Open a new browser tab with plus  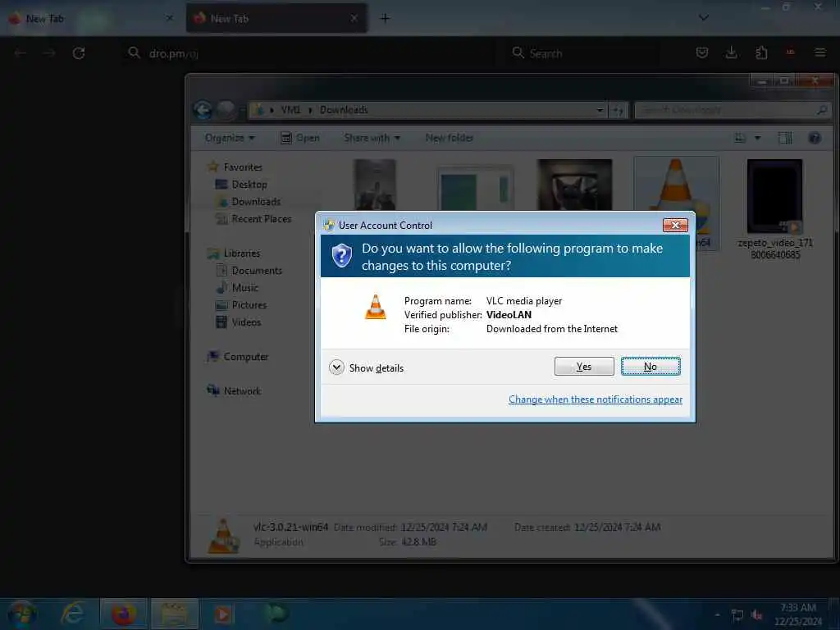pyautogui.click(x=385, y=18)
